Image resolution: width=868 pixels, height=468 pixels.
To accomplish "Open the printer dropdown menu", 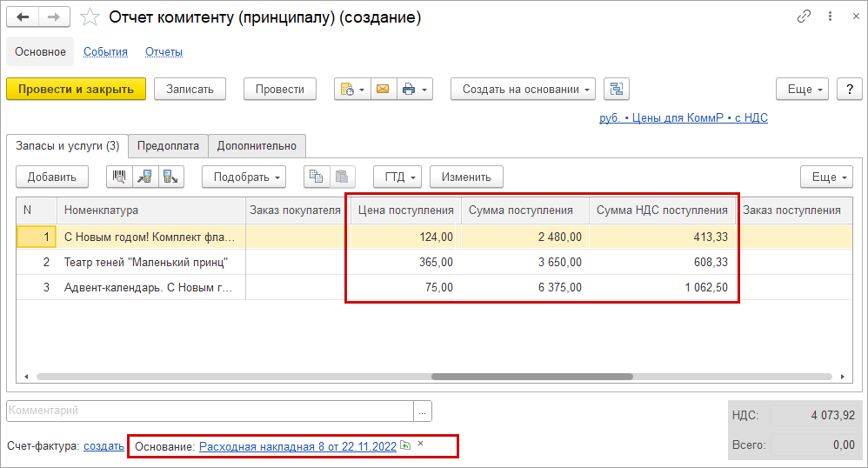I will (415, 90).
